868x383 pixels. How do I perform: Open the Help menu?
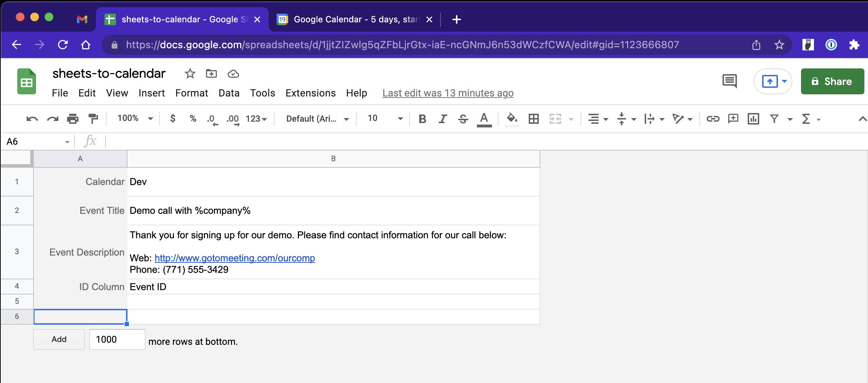357,93
